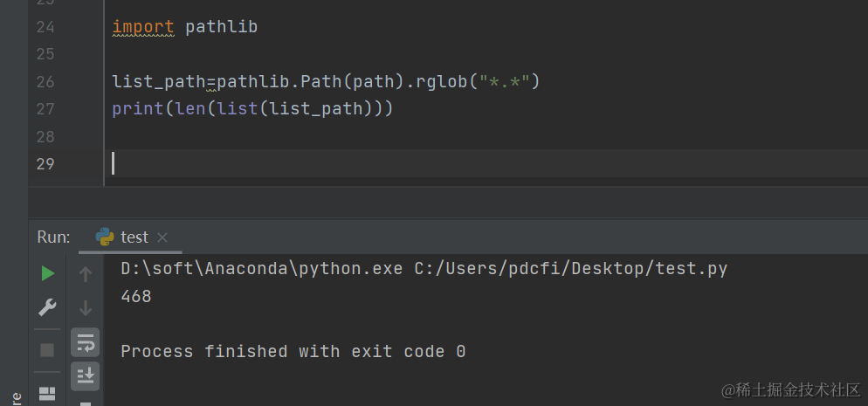The width and height of the screenshot is (868, 406).
Task: Click the 468 output value
Action: pos(136,297)
